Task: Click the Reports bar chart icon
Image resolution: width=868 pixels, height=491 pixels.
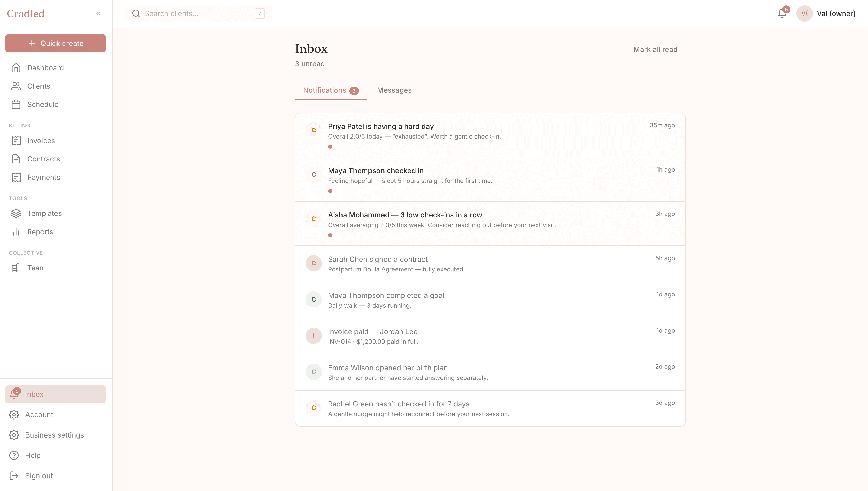Action: point(16,232)
